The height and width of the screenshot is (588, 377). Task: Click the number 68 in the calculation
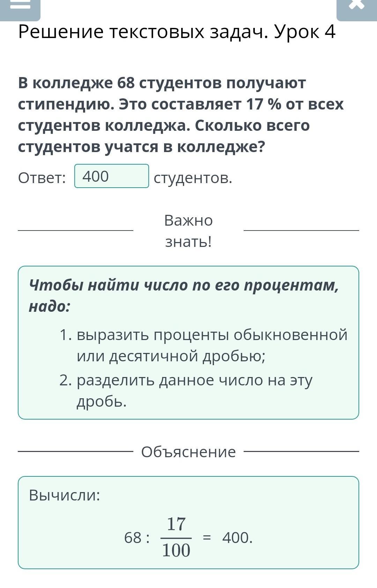133,538
